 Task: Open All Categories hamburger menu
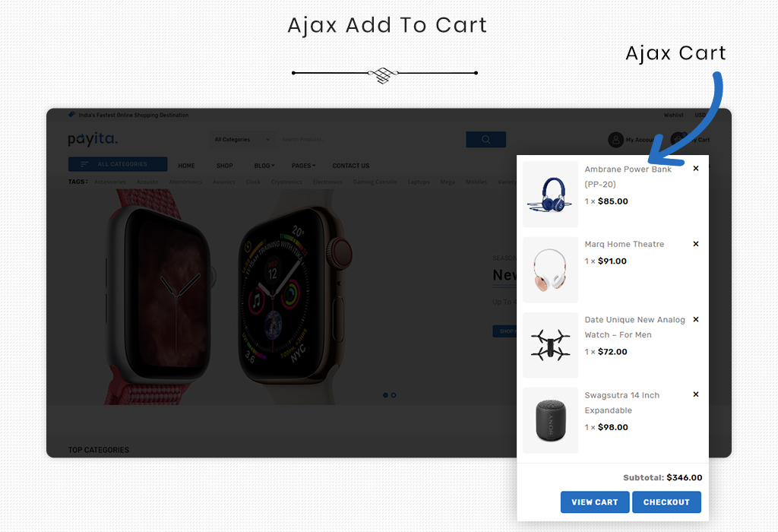pyautogui.click(x=118, y=164)
